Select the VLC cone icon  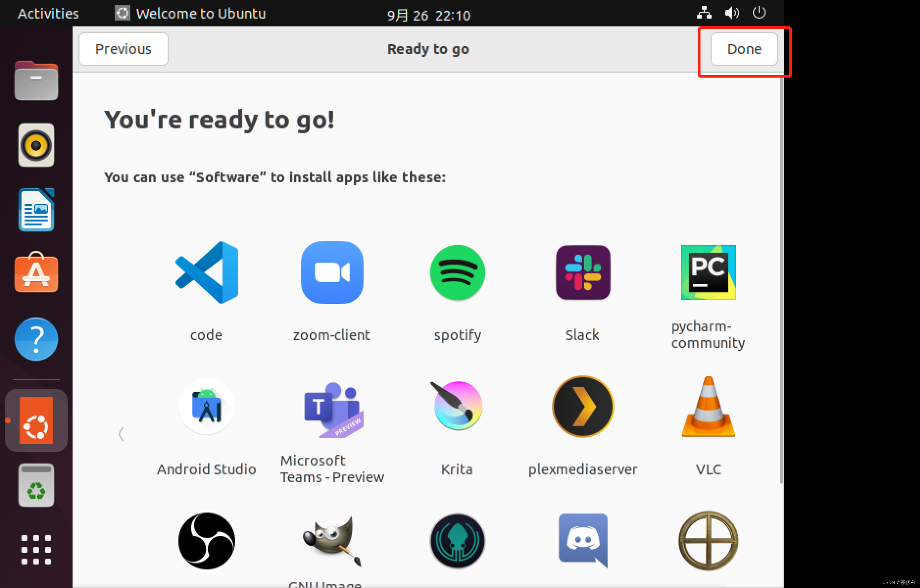click(708, 407)
